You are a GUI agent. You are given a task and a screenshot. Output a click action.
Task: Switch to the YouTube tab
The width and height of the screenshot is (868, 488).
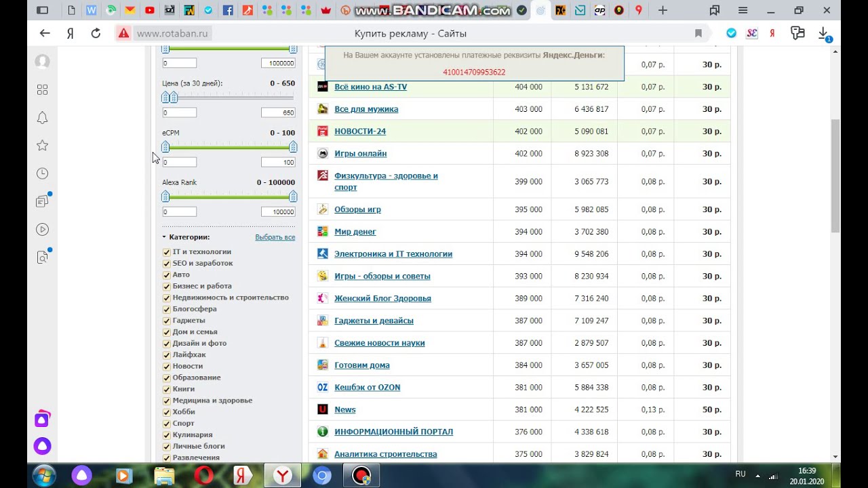149,10
